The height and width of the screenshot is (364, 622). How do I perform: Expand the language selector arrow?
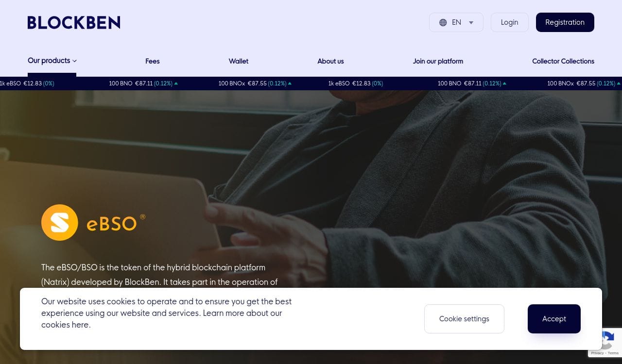tap(471, 22)
